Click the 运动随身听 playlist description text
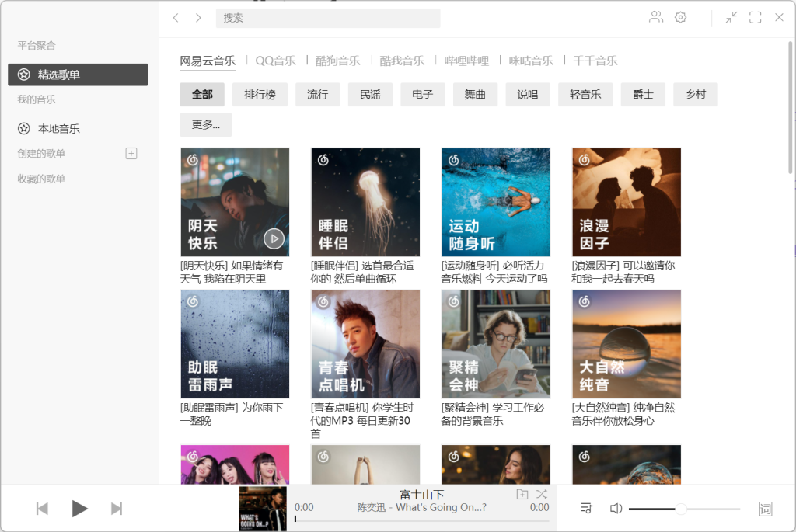 (494, 273)
